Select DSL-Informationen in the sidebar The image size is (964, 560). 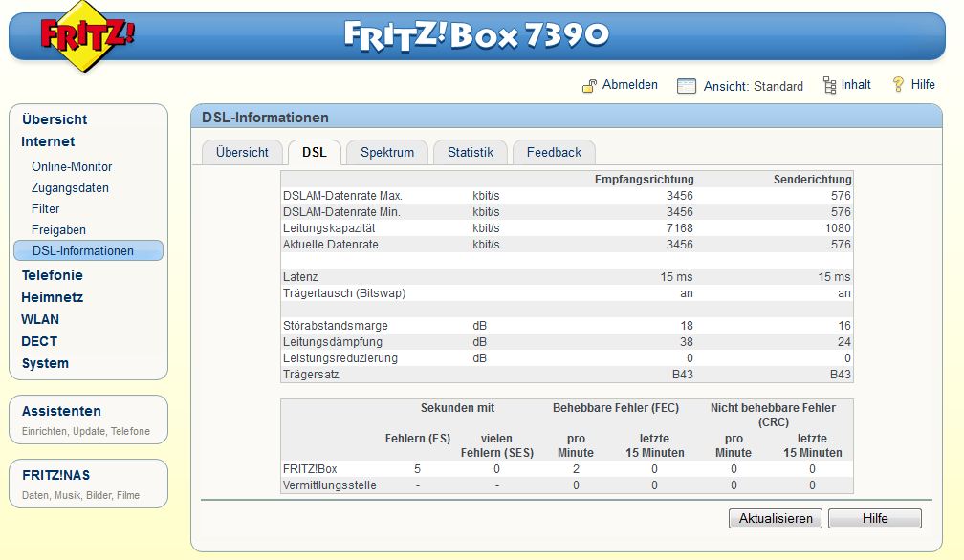(x=89, y=250)
